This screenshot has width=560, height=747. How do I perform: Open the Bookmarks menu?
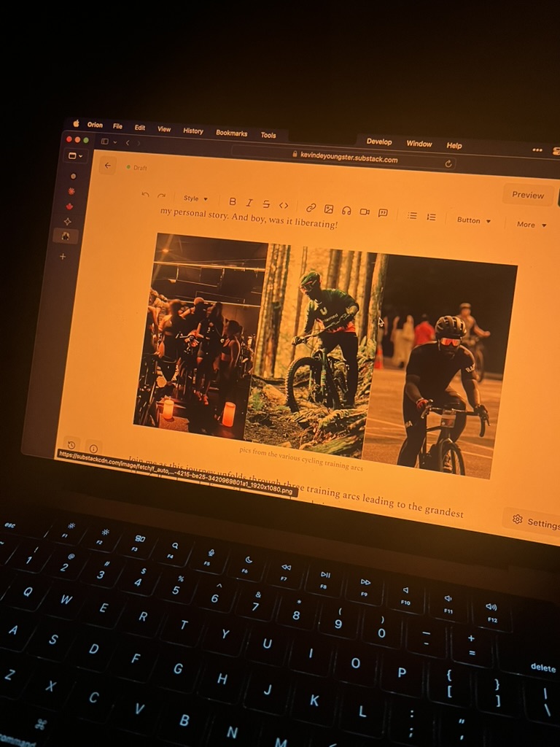click(x=231, y=133)
